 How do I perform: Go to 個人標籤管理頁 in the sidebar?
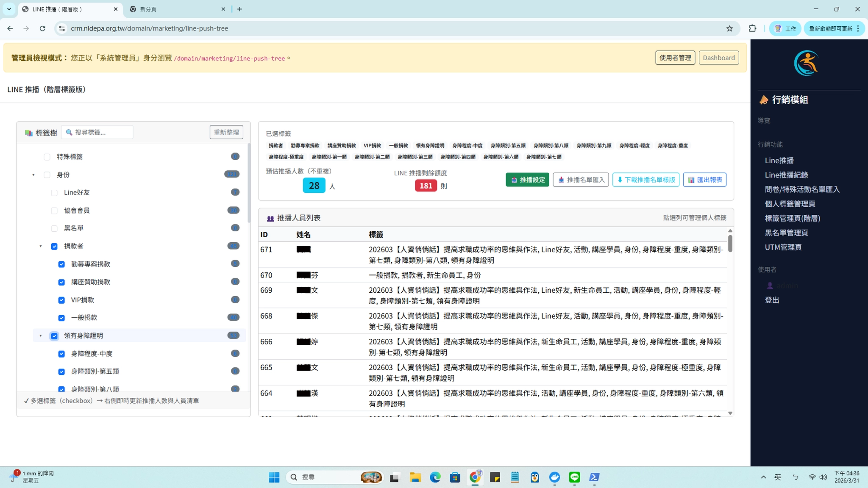pos(790,204)
